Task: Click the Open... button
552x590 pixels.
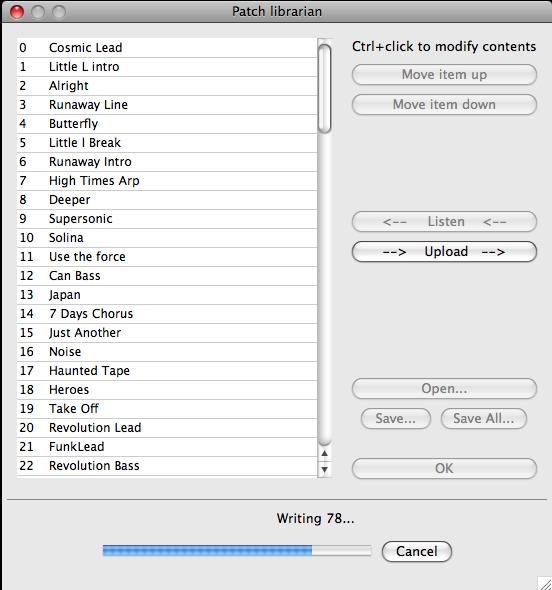Action: point(444,388)
